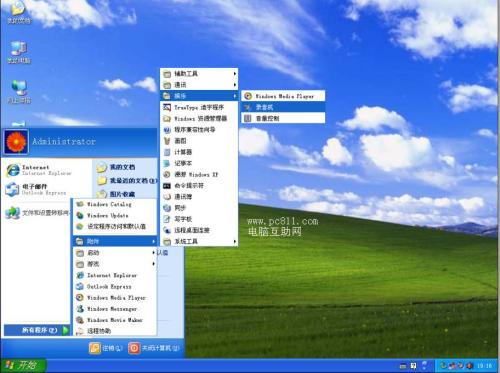Launch Internet Explorer from the all programs list

115,275
